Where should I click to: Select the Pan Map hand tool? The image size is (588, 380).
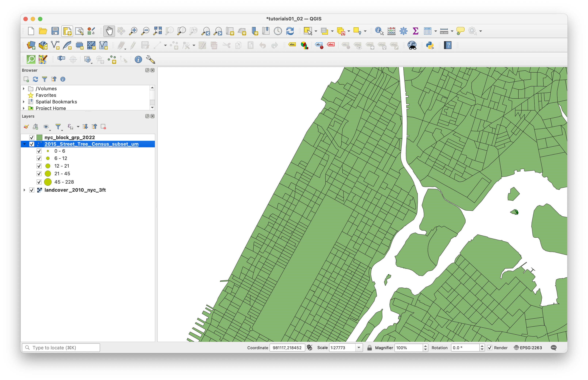(109, 31)
